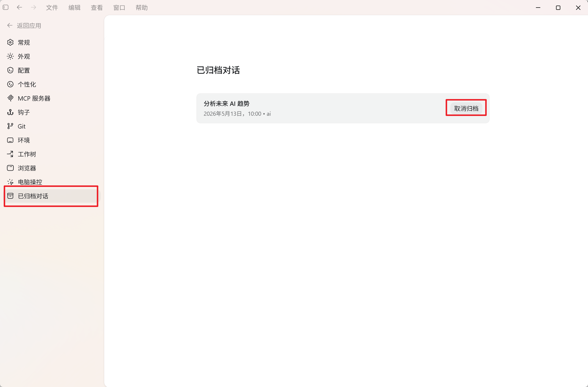Click the MCP 服务器 icon
The height and width of the screenshot is (387, 588).
point(10,98)
